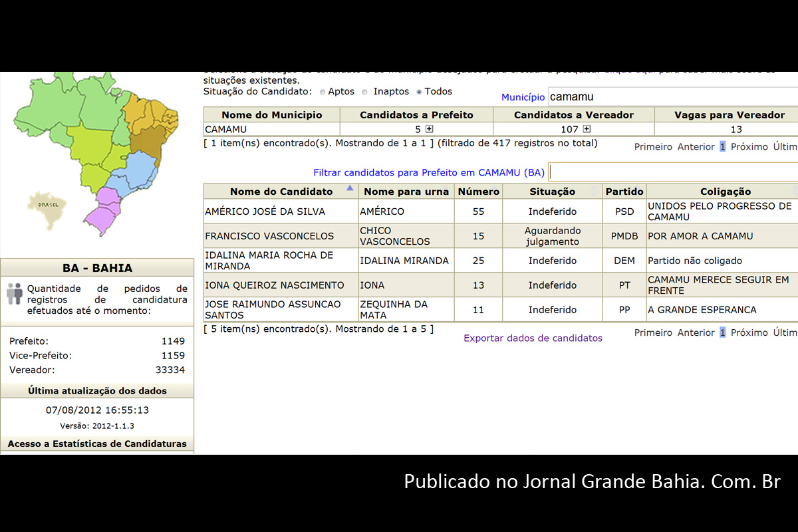
Task: Click page 1 in upper pagination
Action: [722, 146]
